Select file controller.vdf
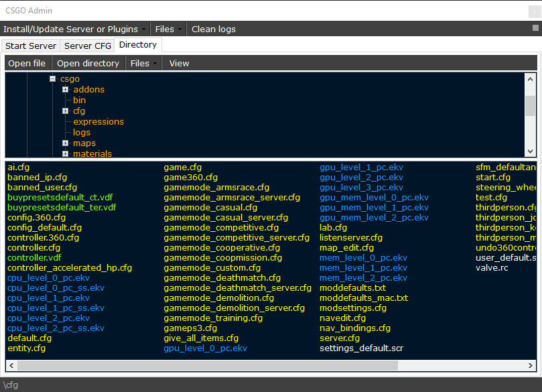This screenshot has width=542, height=392. tap(34, 257)
